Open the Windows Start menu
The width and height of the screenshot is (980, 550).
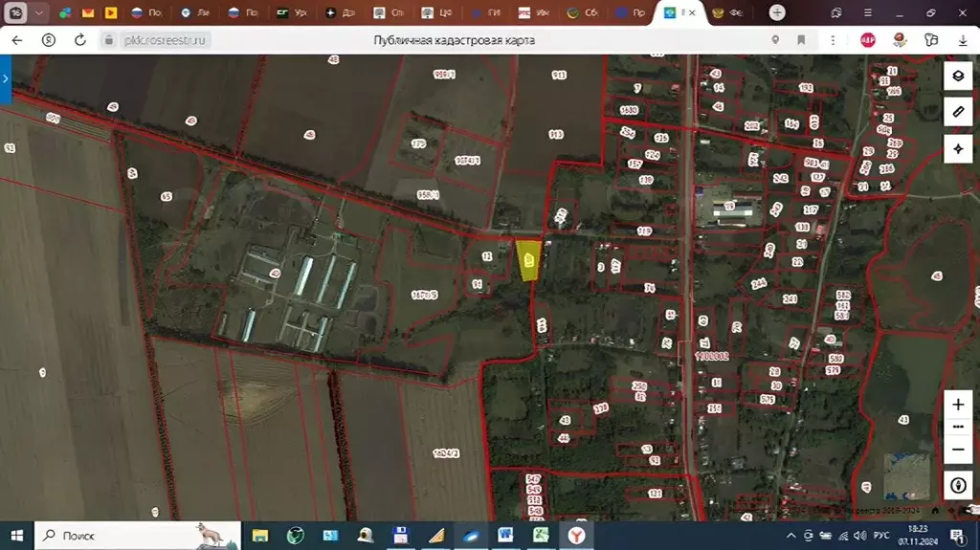17,536
